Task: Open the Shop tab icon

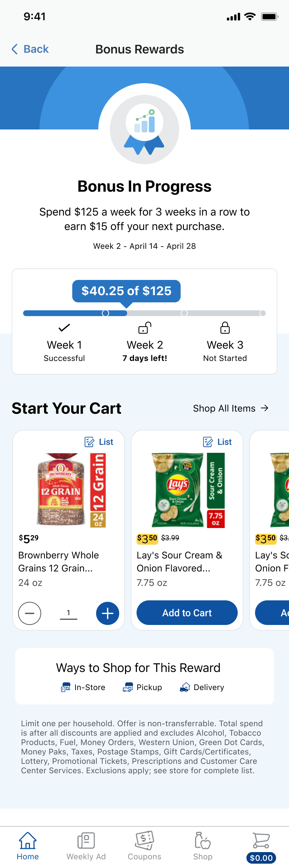Action: pyautogui.click(x=203, y=840)
